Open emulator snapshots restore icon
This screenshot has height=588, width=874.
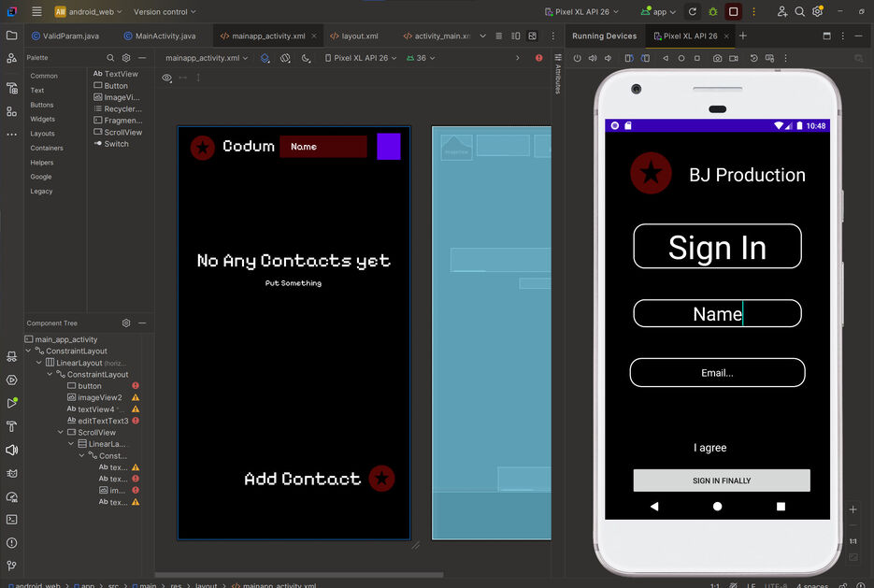tap(753, 58)
